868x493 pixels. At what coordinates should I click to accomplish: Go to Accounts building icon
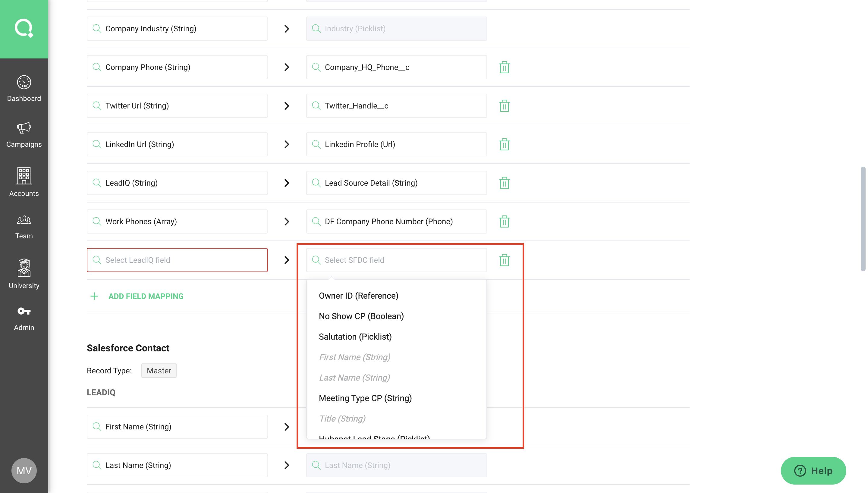24,176
